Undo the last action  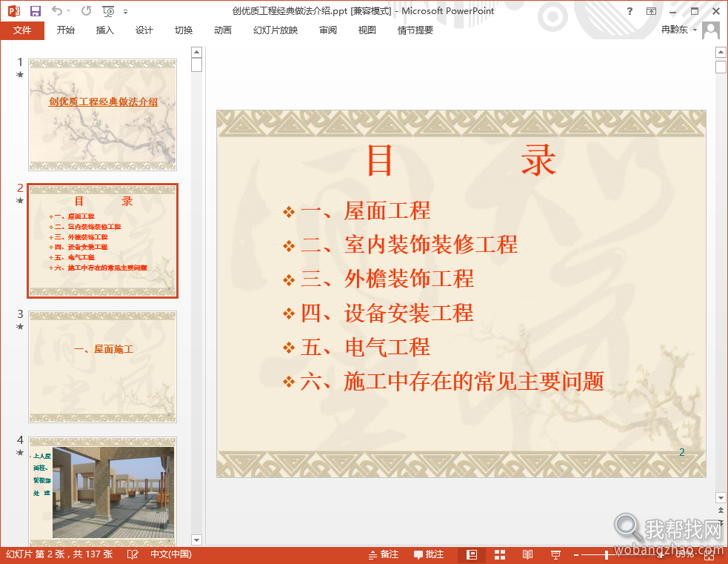[x=56, y=10]
